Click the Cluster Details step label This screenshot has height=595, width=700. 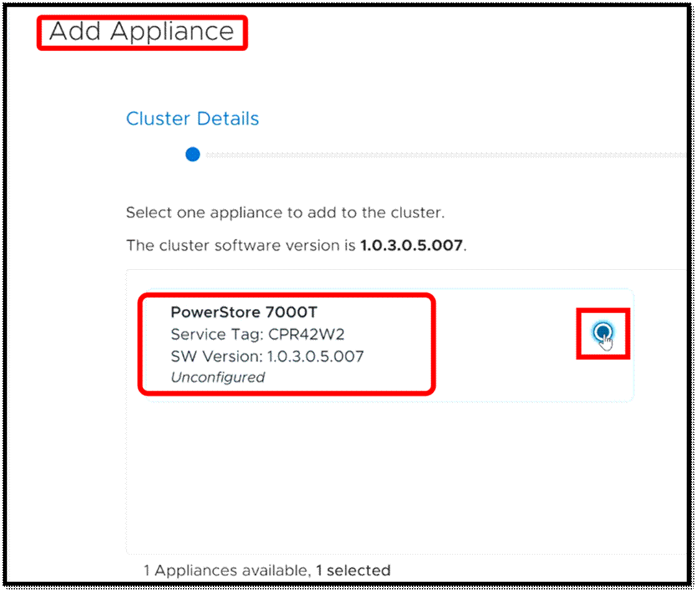(192, 119)
